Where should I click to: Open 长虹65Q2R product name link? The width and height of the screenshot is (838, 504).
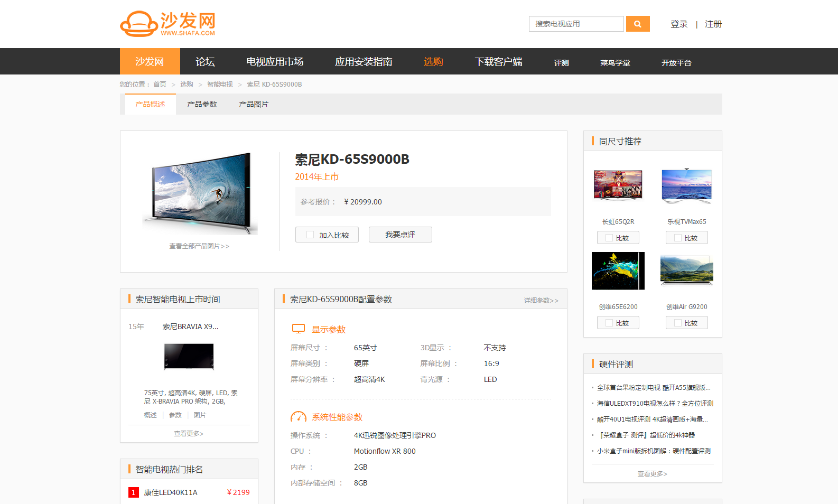[618, 222]
